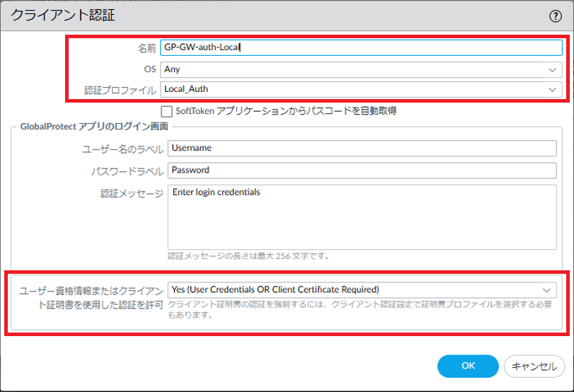The image size is (574, 392).
Task: Click the 認証メッセージ text area
Action: (x=362, y=217)
